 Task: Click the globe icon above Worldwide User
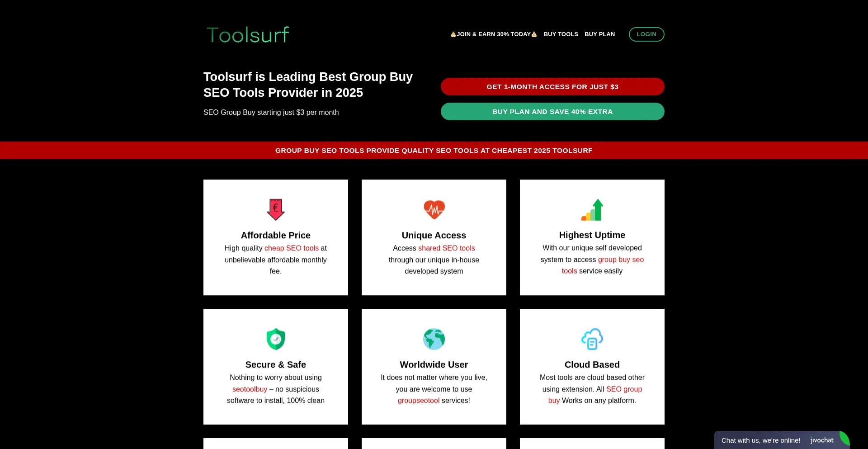coord(434,339)
